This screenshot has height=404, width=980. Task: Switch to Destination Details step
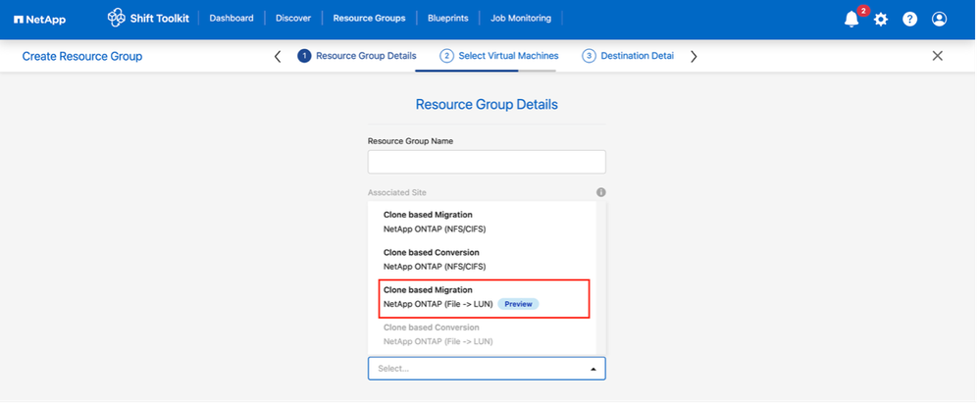pyautogui.click(x=628, y=56)
